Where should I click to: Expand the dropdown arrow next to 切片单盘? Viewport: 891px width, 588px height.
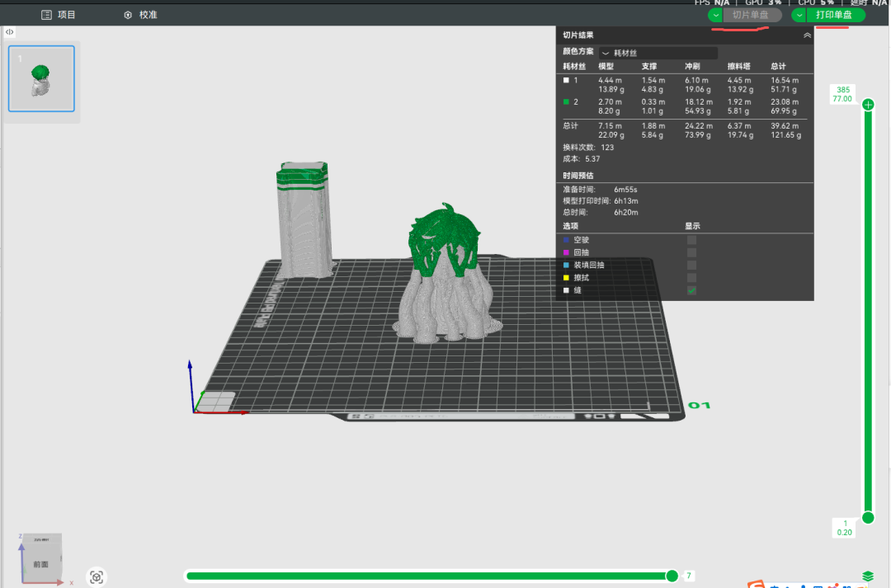[x=715, y=16]
